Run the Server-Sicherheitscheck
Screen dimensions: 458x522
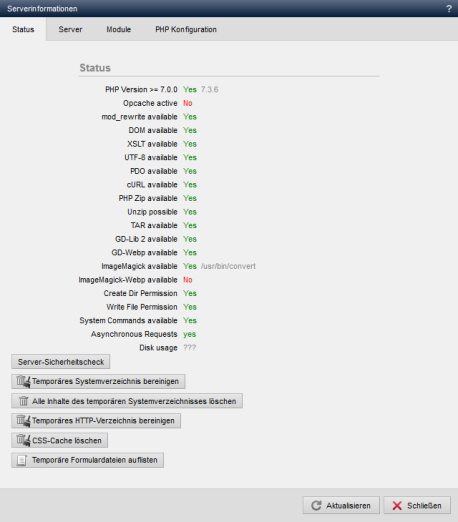point(61,362)
